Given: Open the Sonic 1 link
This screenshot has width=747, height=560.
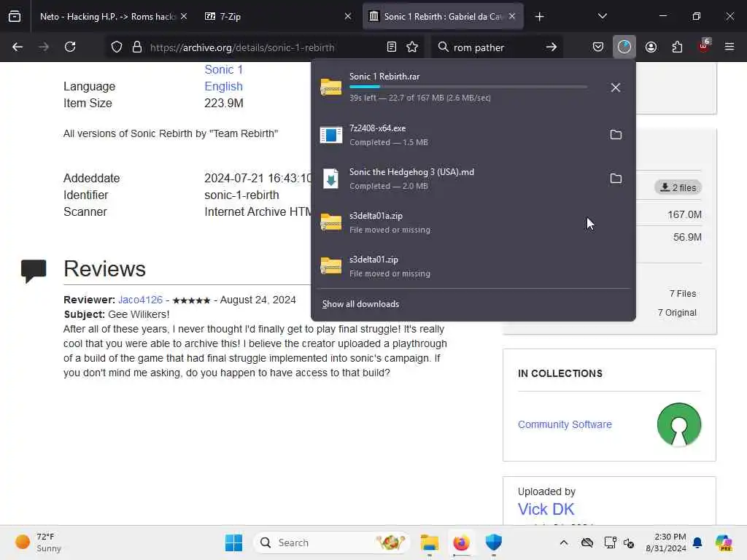Looking at the screenshot, I should click(x=223, y=69).
